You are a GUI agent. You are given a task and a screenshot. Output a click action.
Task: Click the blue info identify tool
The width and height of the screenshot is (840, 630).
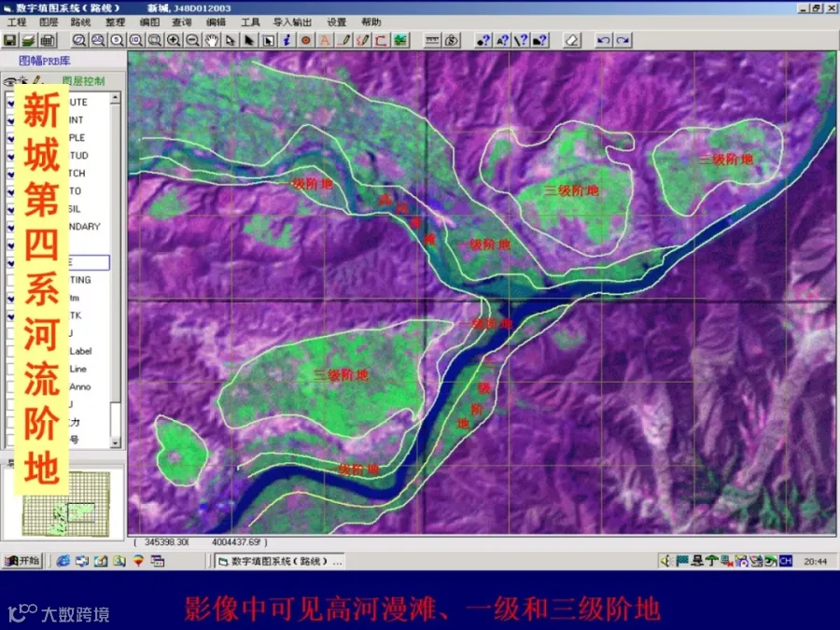287,40
